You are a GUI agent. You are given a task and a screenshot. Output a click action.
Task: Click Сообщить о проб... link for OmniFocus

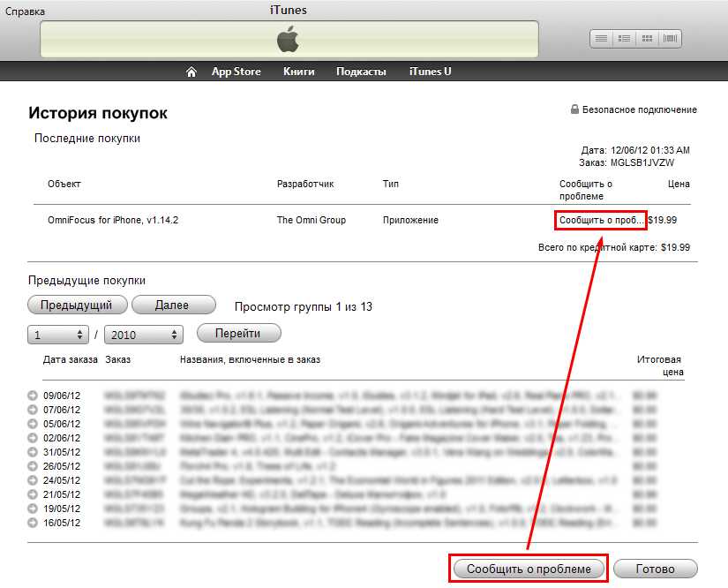click(x=601, y=220)
